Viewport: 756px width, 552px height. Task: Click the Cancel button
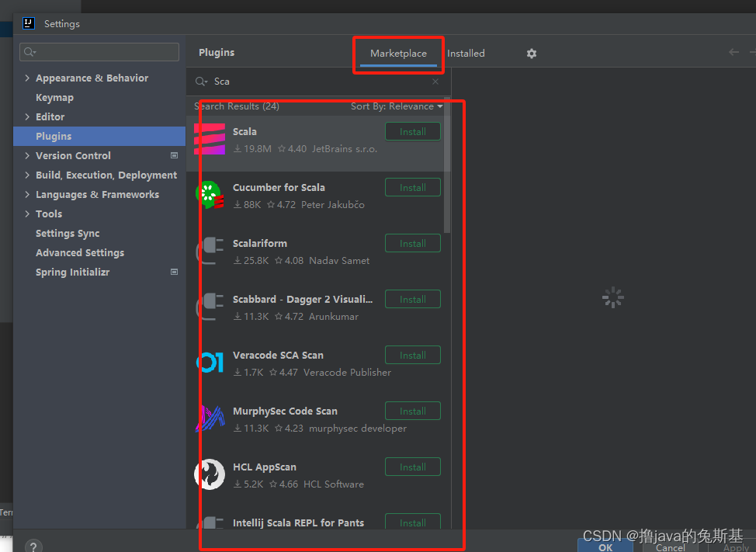pyautogui.click(x=670, y=547)
